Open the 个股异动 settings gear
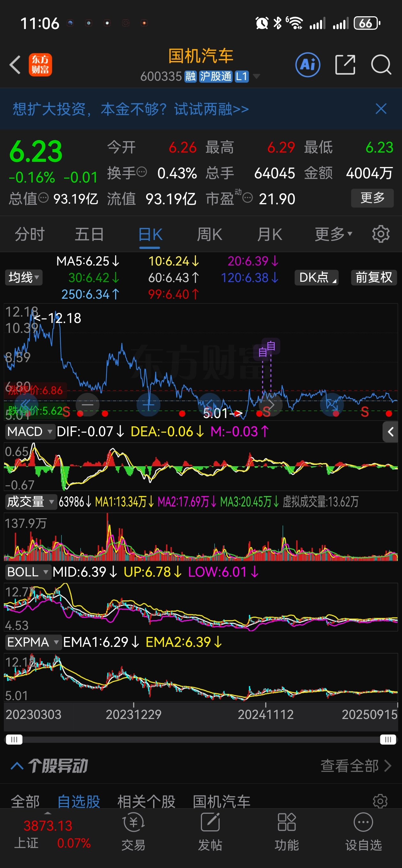 (380, 801)
